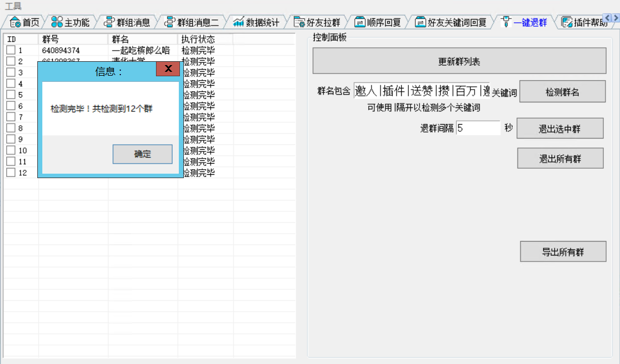Open the 工具 menu

13,7
